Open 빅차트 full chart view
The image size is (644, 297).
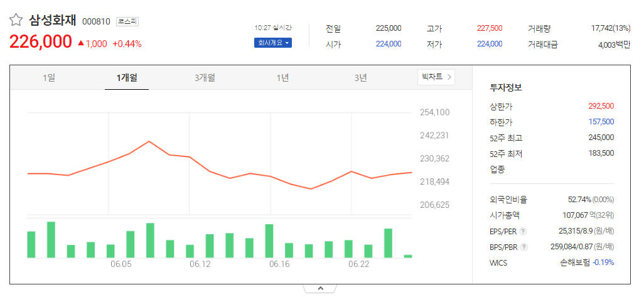(436, 77)
